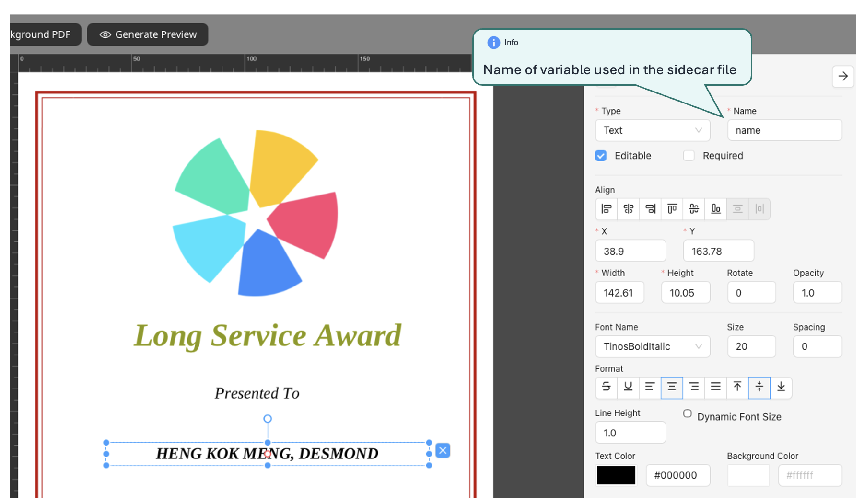The height and width of the screenshot is (504, 864).
Task: Toggle underline text format
Action: (628, 387)
